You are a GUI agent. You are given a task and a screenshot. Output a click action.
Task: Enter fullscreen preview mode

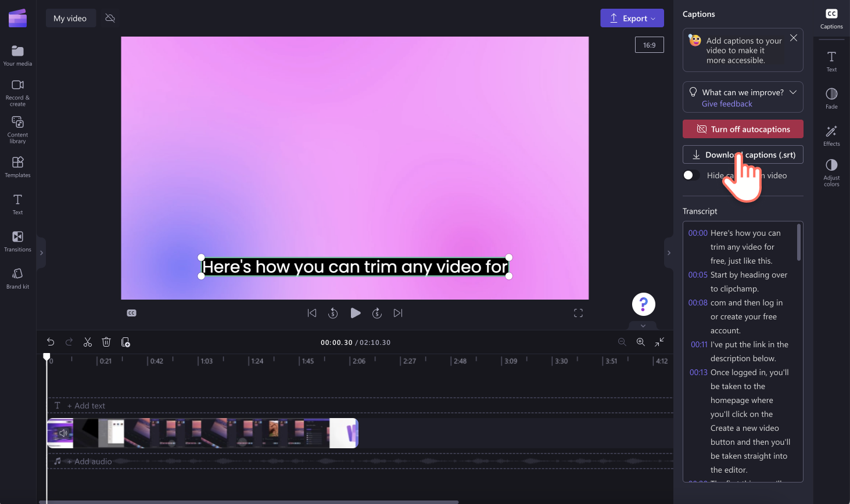pos(578,313)
